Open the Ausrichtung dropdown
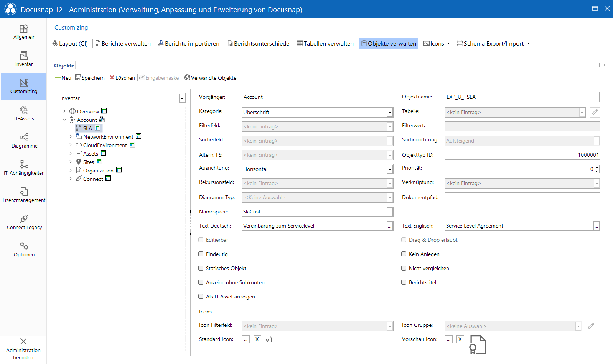 (390, 169)
